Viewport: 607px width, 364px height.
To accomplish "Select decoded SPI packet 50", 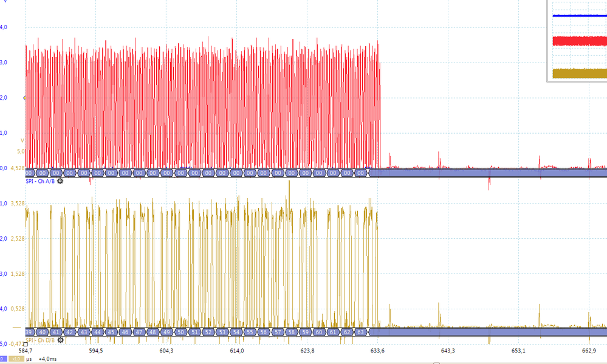I will click(181, 332).
